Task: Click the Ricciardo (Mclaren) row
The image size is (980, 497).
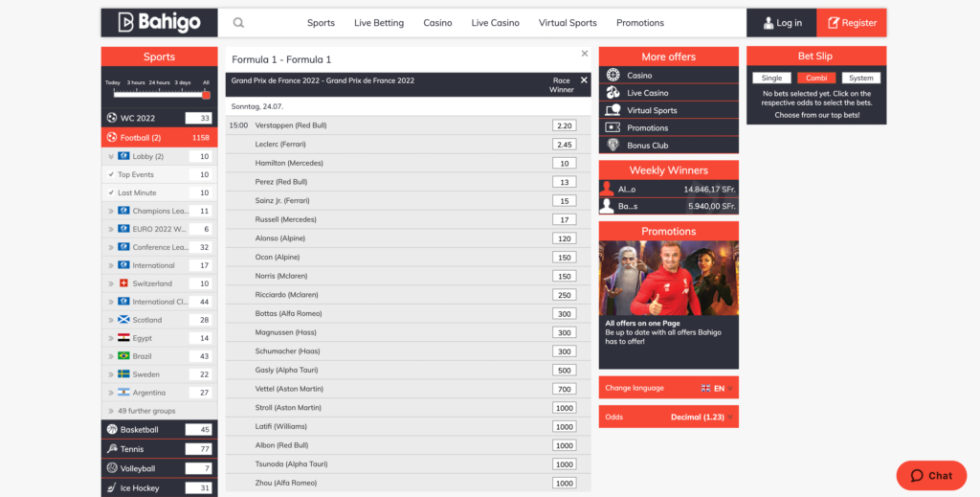Action: (408, 294)
